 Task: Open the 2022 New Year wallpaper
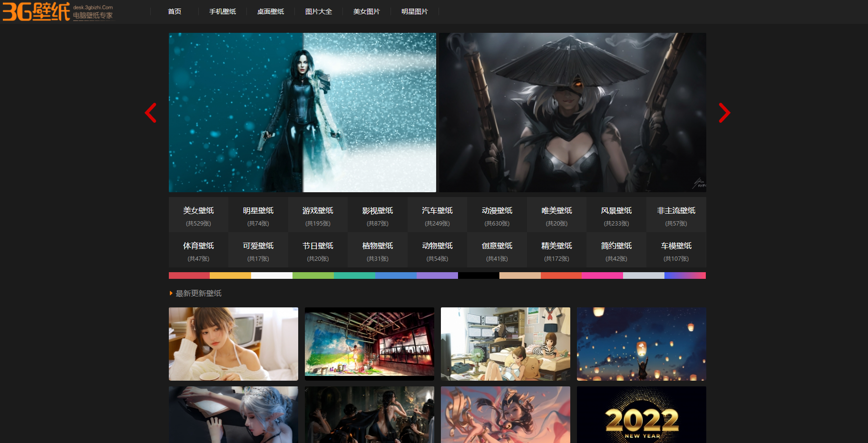642,415
